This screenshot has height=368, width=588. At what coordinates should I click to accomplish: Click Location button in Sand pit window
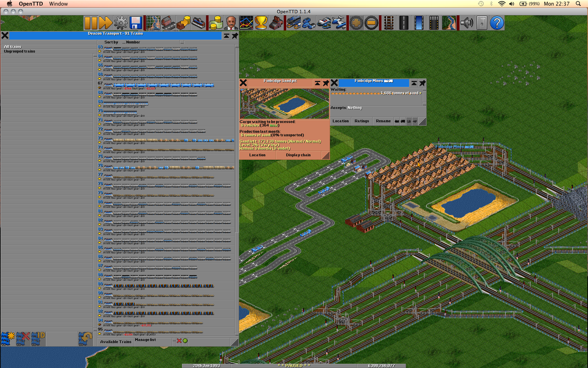pos(257,155)
